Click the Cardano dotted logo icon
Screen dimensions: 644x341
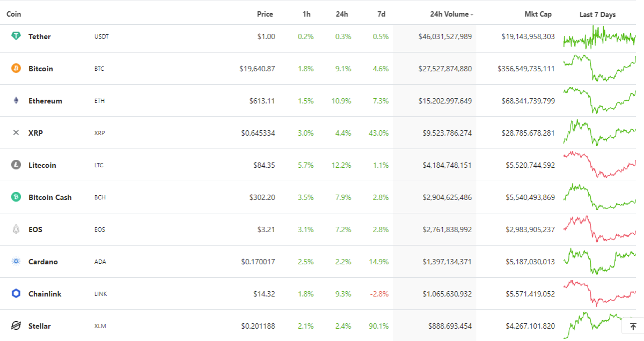click(16, 261)
